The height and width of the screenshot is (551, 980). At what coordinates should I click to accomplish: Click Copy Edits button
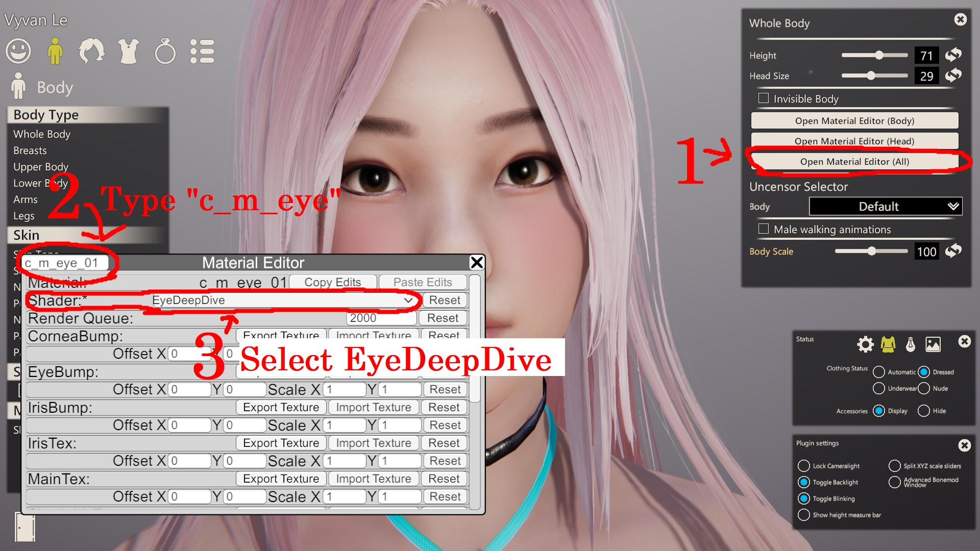[x=333, y=282]
